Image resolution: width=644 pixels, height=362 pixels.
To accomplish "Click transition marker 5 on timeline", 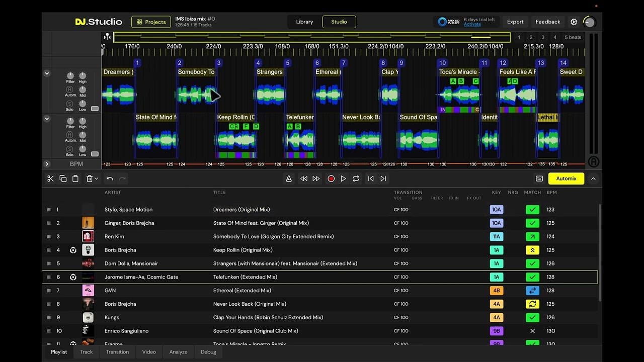I will click(x=288, y=63).
